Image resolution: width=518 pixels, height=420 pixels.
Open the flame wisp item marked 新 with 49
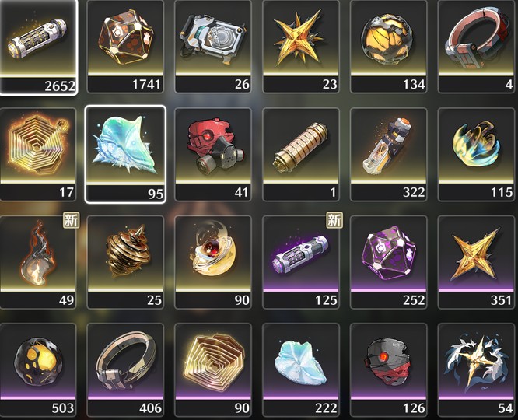38,262
